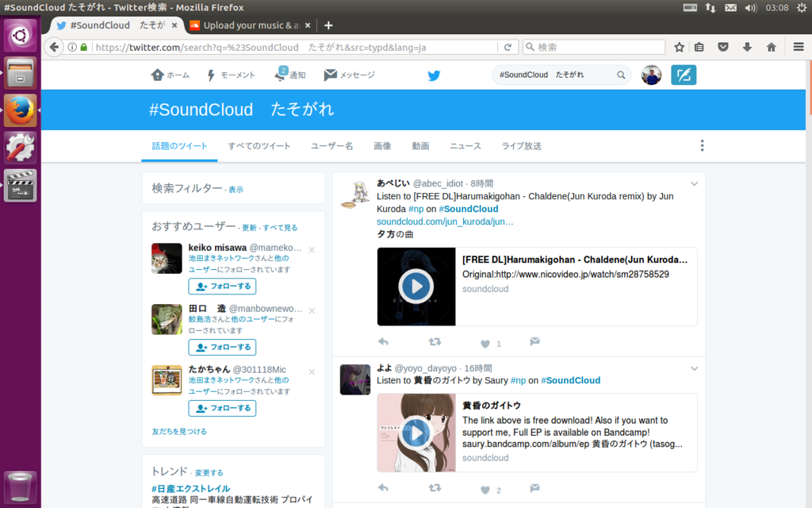This screenshot has height=508, width=812.
Task: Send あべじい tweet by direct message
Action: coord(535,341)
